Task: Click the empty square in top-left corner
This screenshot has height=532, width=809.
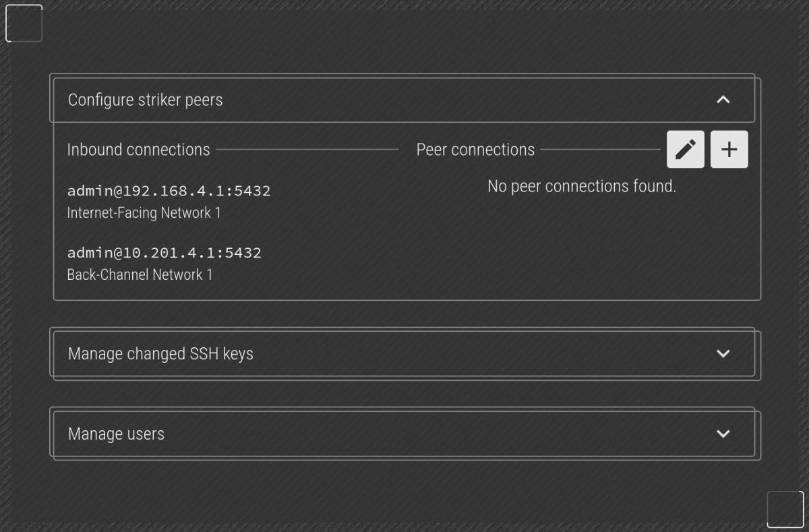Action: tap(24, 24)
